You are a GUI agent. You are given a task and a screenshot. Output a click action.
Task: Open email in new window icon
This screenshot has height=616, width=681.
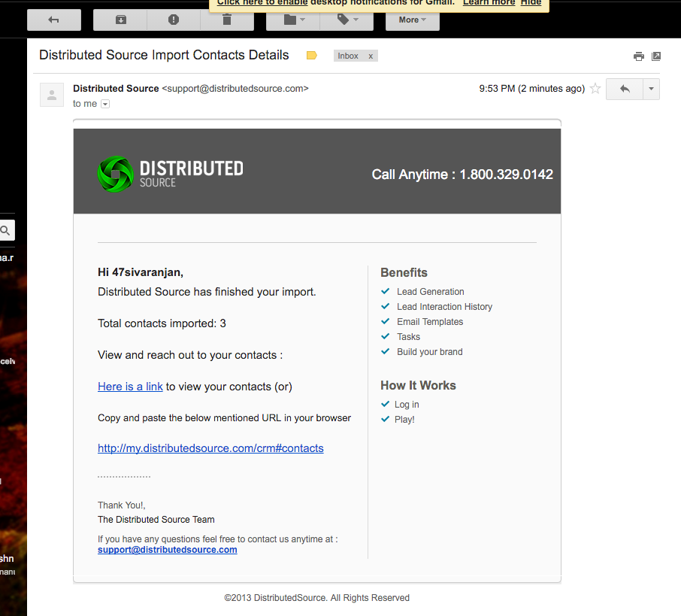point(656,56)
